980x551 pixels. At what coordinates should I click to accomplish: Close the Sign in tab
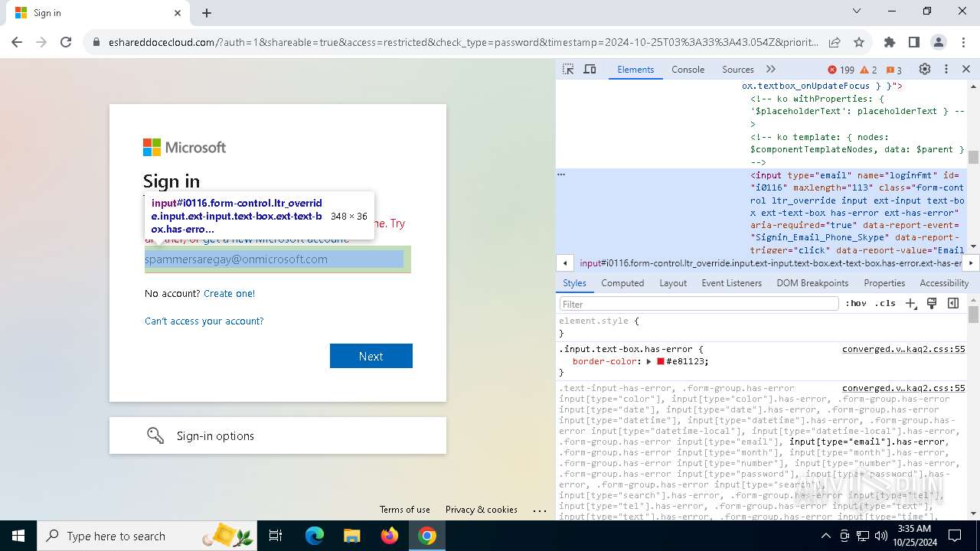[x=178, y=13]
